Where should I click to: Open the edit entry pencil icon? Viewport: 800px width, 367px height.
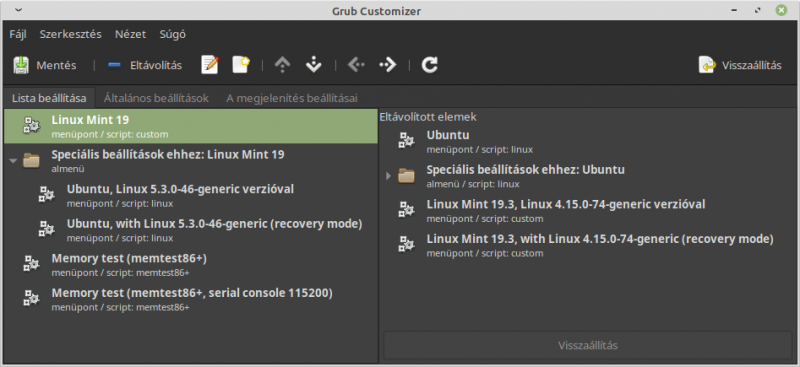click(x=210, y=65)
